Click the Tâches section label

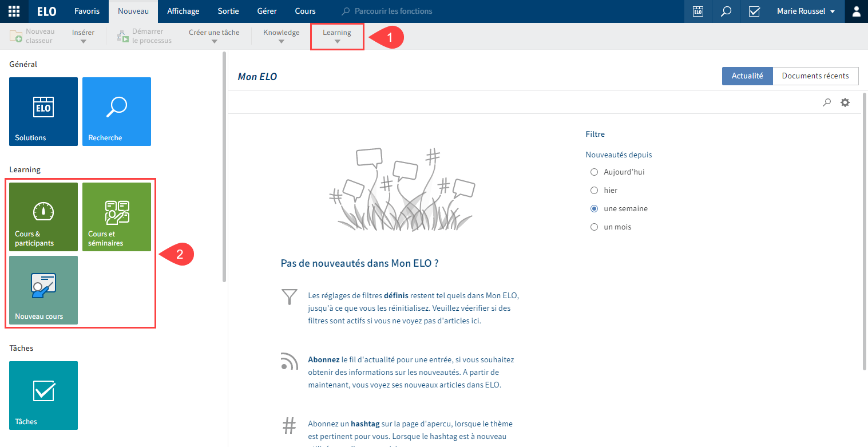coord(21,349)
